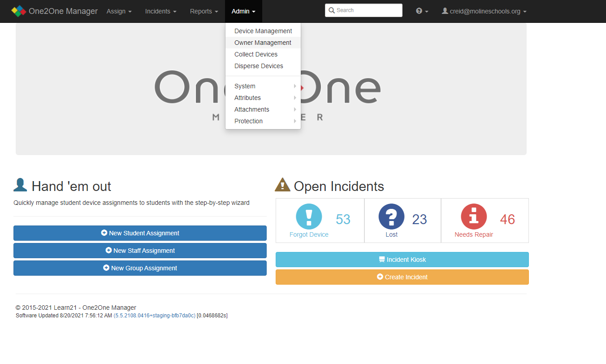
Task: Click the New Student Assignment button
Action: pyautogui.click(x=140, y=233)
